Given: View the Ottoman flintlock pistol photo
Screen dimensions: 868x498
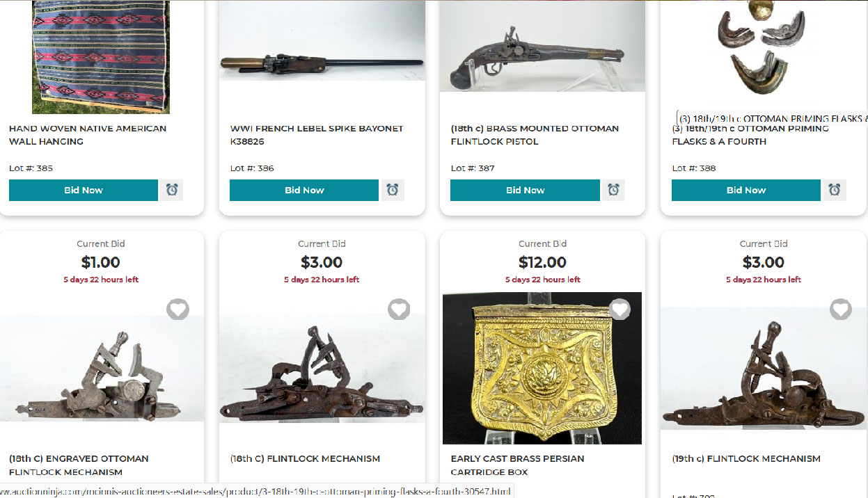Looking at the screenshot, I should point(542,46).
